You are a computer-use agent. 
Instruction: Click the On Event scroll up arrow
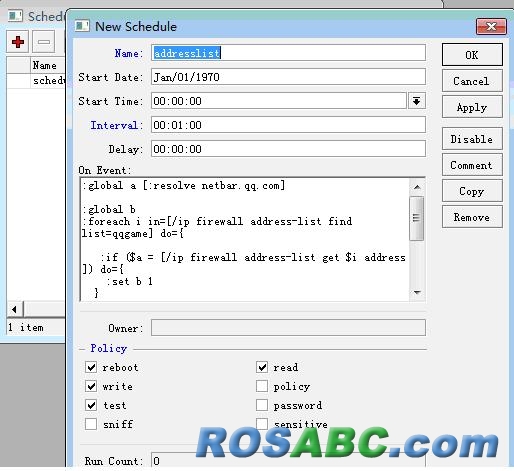(x=417, y=187)
